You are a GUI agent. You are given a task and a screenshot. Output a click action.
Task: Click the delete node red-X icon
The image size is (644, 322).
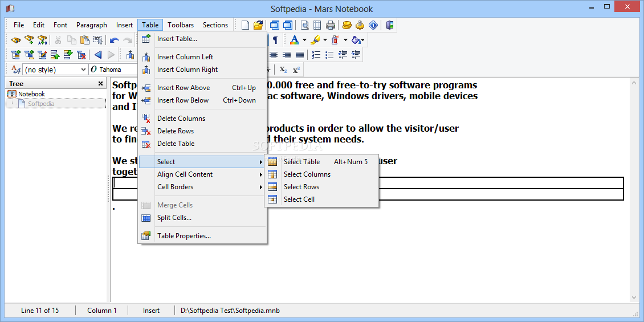[81, 55]
